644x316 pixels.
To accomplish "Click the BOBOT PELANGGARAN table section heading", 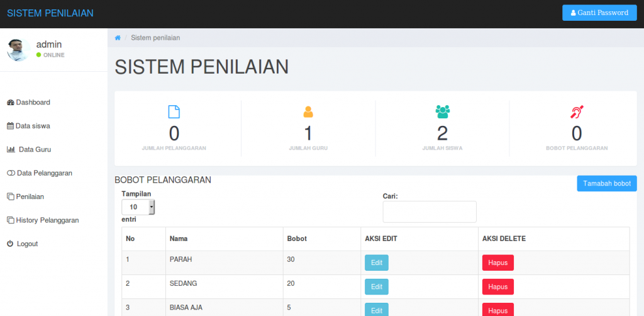I will [163, 180].
